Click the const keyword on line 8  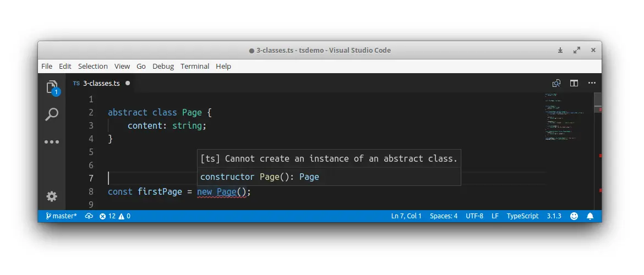click(x=120, y=192)
